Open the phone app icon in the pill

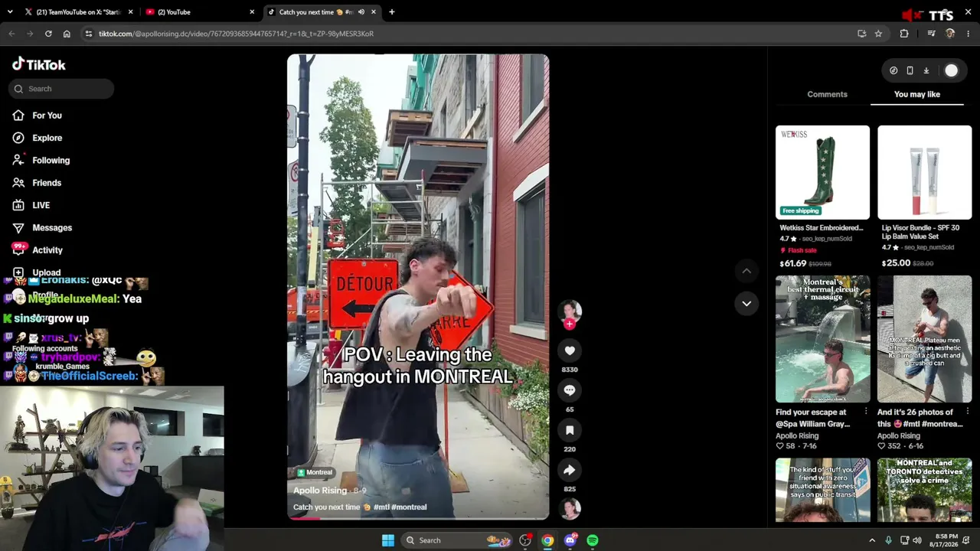click(910, 70)
